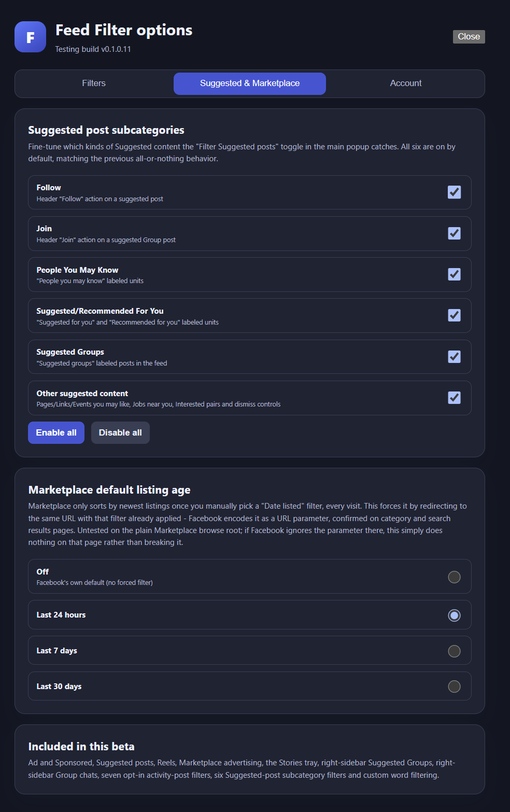Toggle the Join subcategory checkbox
The image size is (510, 812).
click(x=454, y=233)
